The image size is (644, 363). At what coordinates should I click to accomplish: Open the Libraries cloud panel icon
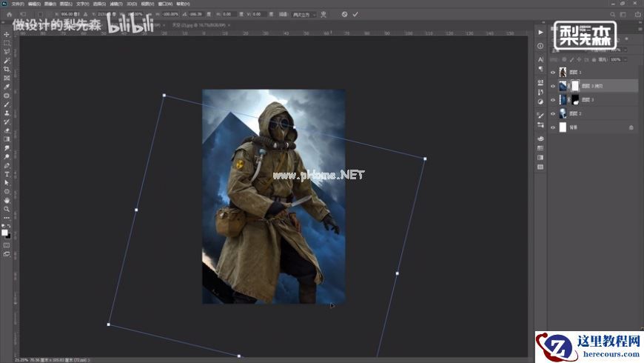pyautogui.click(x=540, y=139)
